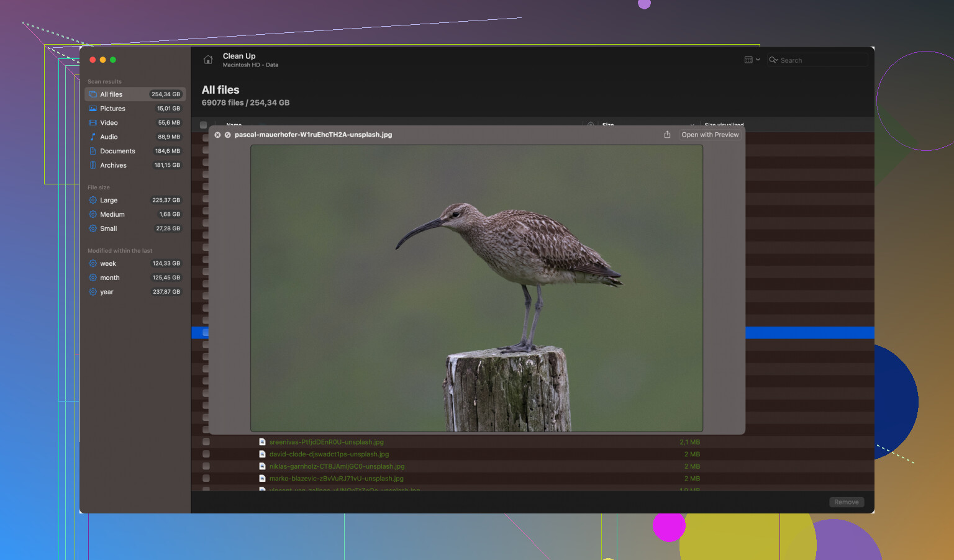Screen dimensions: 954x560
Task: Click the file icon next to marko-blazevic file
Action: (262, 479)
